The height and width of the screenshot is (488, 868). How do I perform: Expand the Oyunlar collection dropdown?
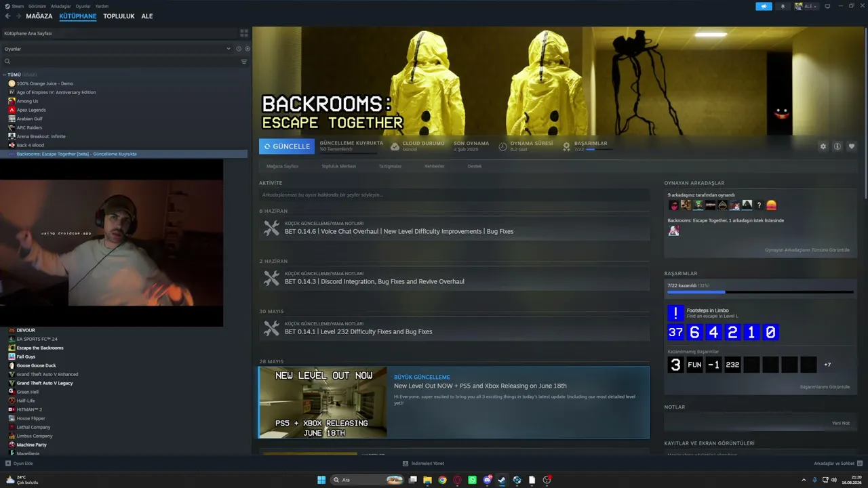pyautogui.click(x=229, y=49)
